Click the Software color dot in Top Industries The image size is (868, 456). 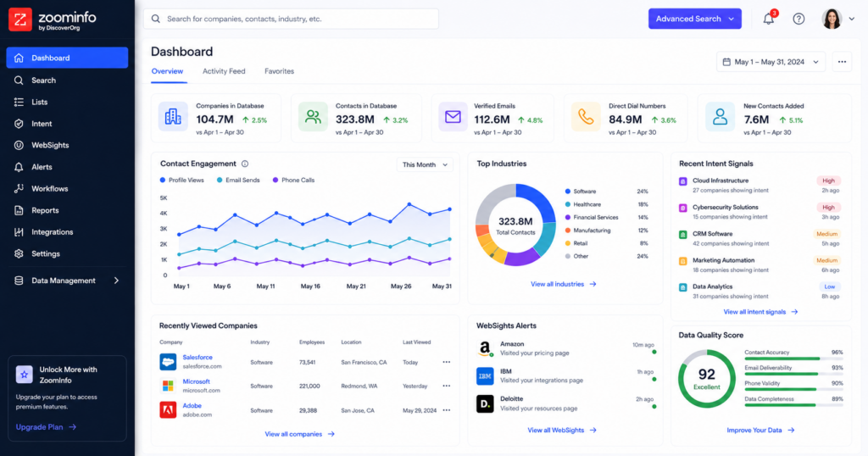(x=567, y=192)
